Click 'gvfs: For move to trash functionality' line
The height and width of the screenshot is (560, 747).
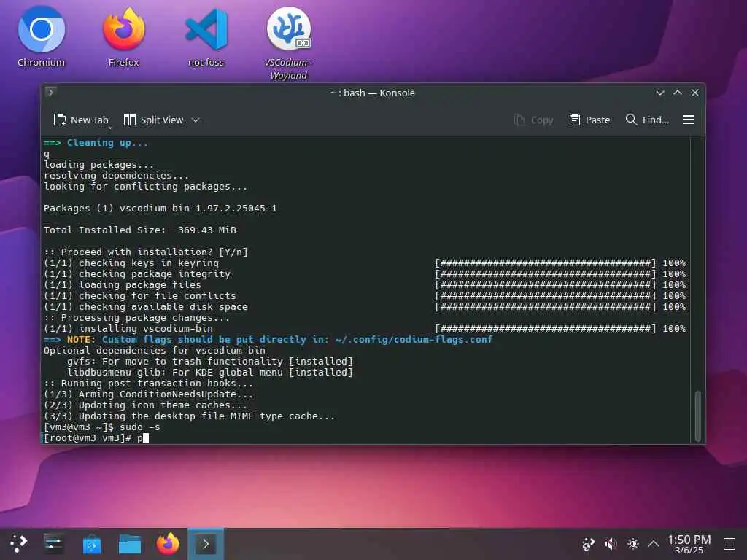[209, 362]
